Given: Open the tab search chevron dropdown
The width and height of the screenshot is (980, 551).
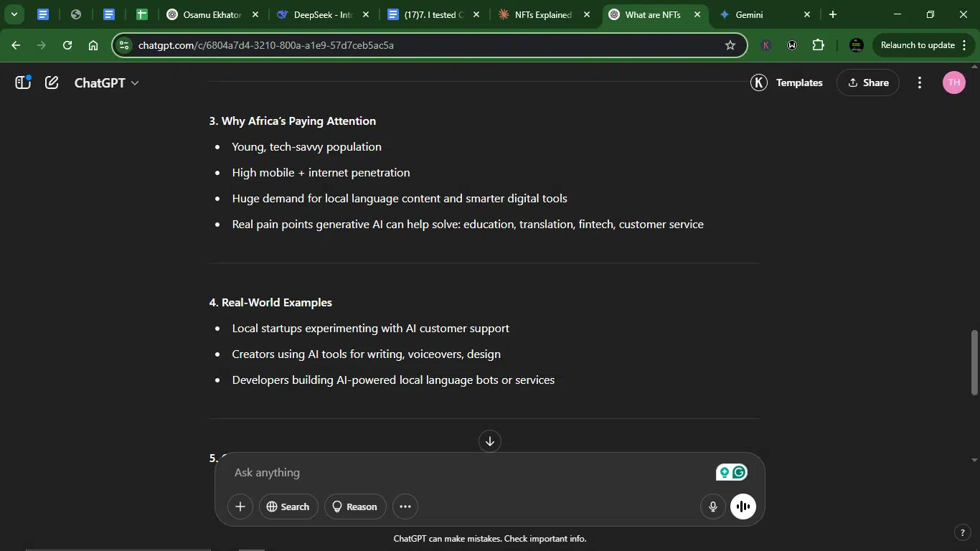Looking at the screenshot, I should [14, 14].
